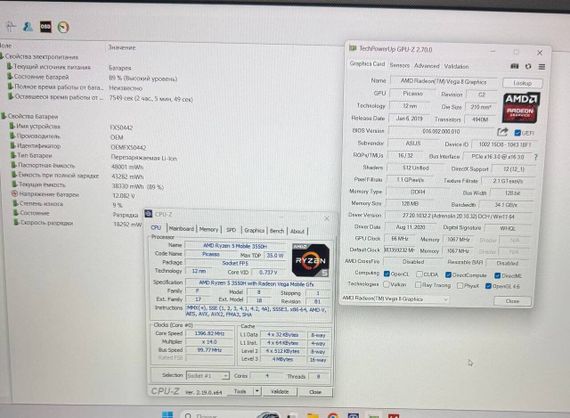Viewport: 570px width, 418px height.
Task: Click the Ryzen 5 logo in CPU-Z
Action: (x=310, y=260)
